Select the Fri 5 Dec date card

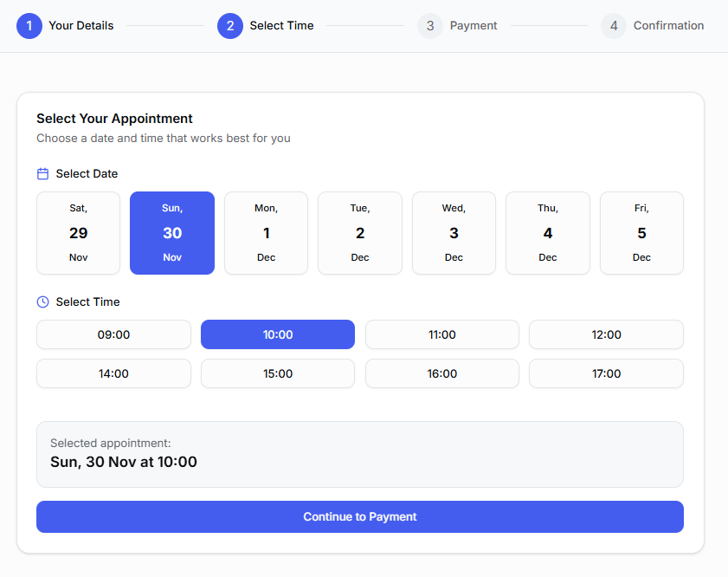pyautogui.click(x=641, y=232)
